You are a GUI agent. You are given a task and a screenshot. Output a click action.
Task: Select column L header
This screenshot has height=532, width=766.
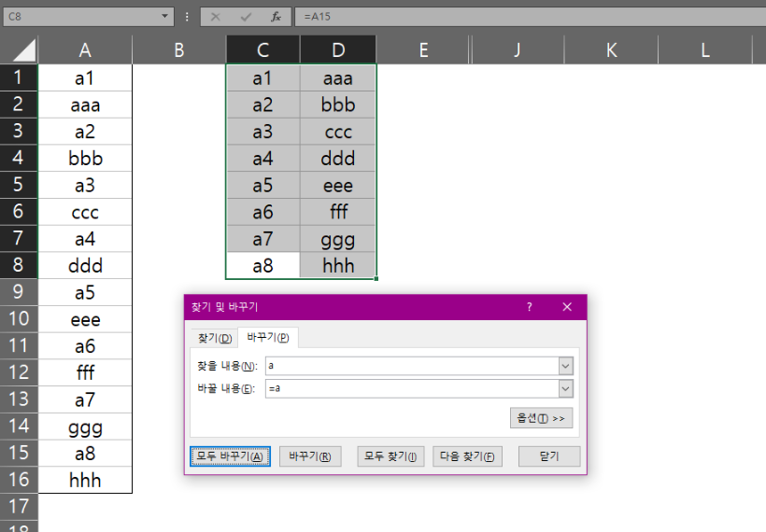[705, 49]
